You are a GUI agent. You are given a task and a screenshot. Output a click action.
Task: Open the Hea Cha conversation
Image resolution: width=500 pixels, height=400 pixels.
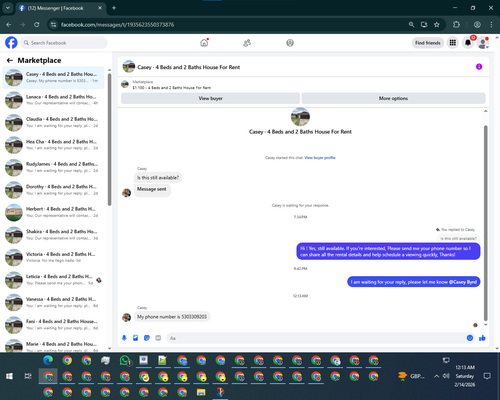(53, 145)
